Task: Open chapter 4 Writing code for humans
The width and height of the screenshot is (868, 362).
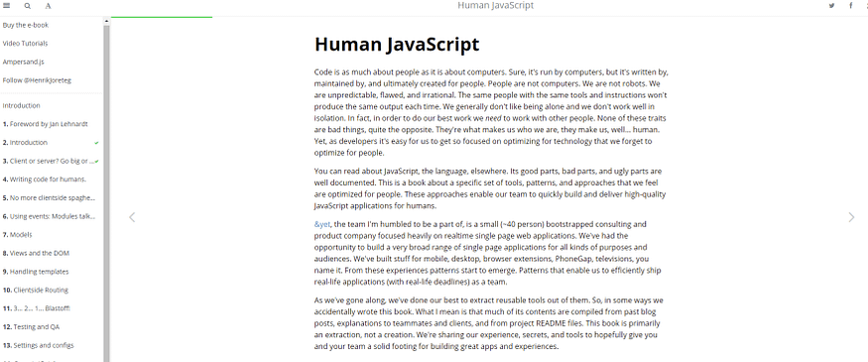Action: click(x=45, y=180)
